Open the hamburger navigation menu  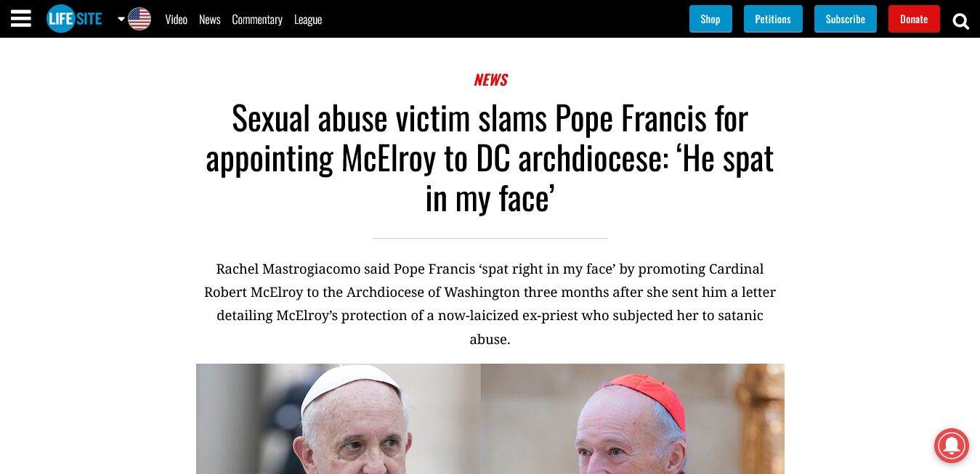21,19
